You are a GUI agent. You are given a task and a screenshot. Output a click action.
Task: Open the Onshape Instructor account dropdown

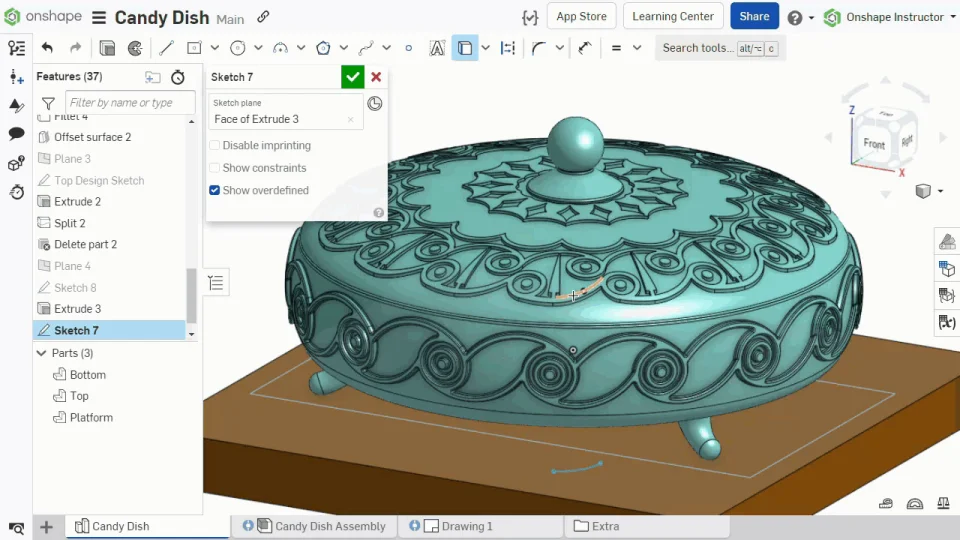coord(893,17)
